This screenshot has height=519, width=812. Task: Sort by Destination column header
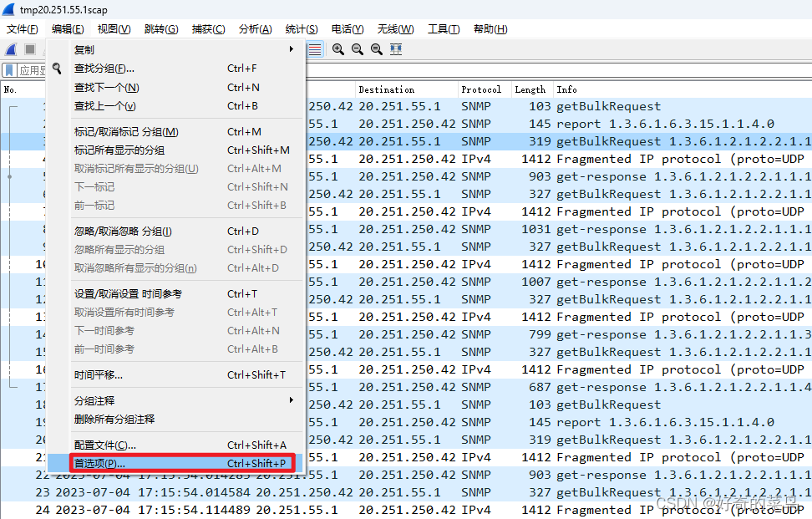(x=407, y=89)
